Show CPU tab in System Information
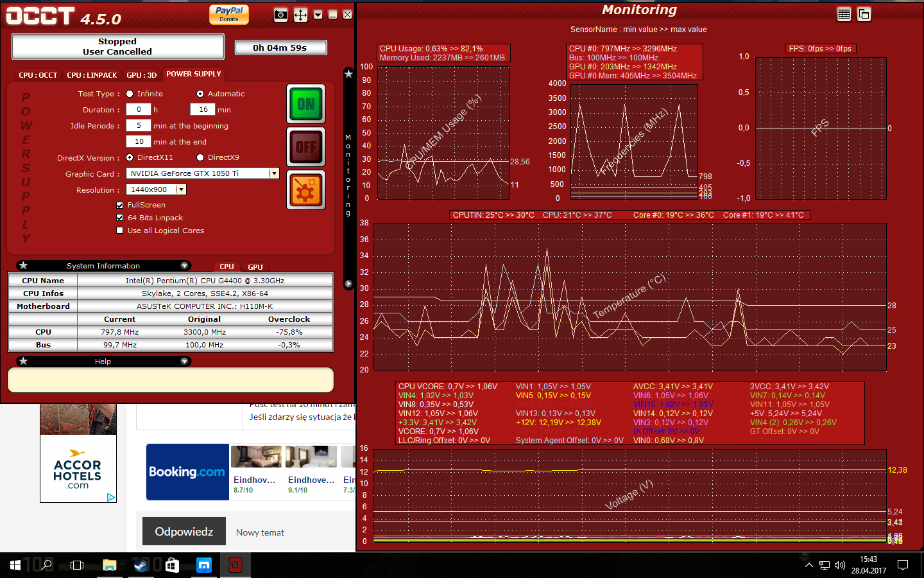The width and height of the screenshot is (924, 578). pos(227,267)
